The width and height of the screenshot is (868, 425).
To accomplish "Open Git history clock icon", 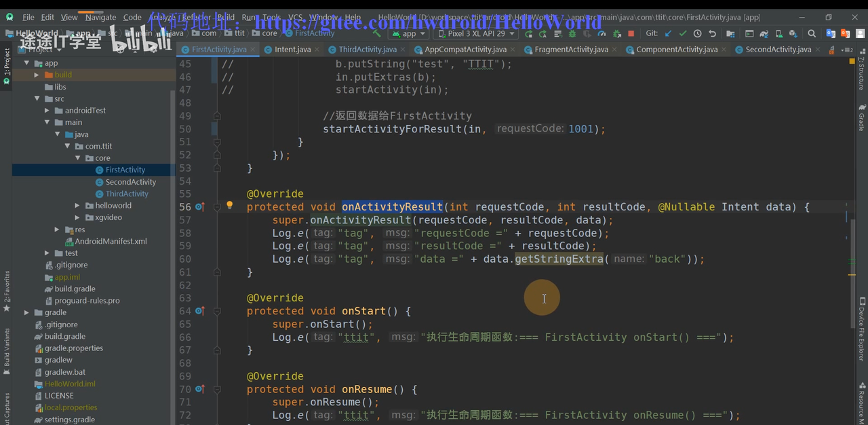I will pyautogui.click(x=697, y=33).
